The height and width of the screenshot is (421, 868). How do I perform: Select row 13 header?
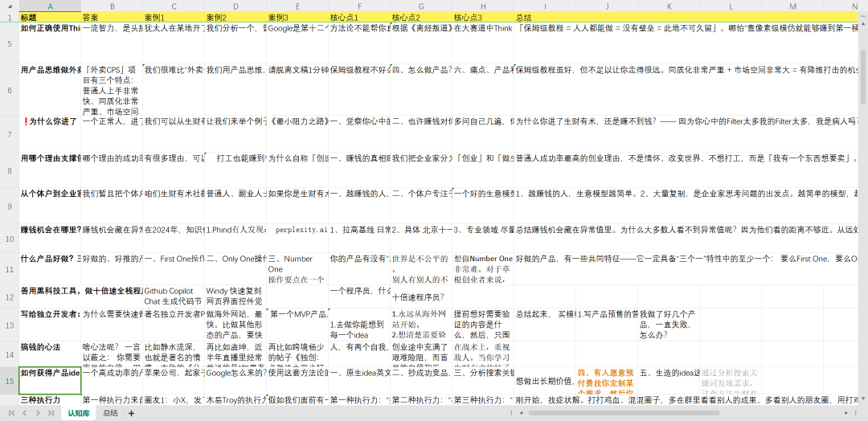[x=10, y=325]
